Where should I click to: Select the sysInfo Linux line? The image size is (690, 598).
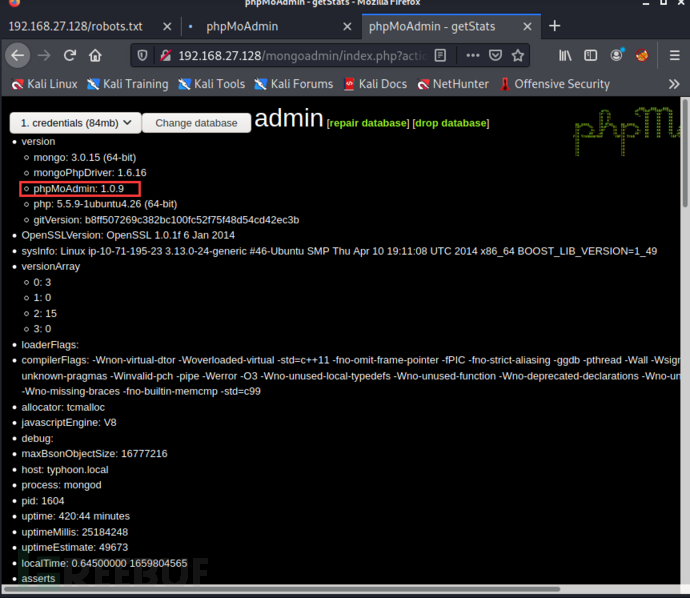tap(339, 251)
